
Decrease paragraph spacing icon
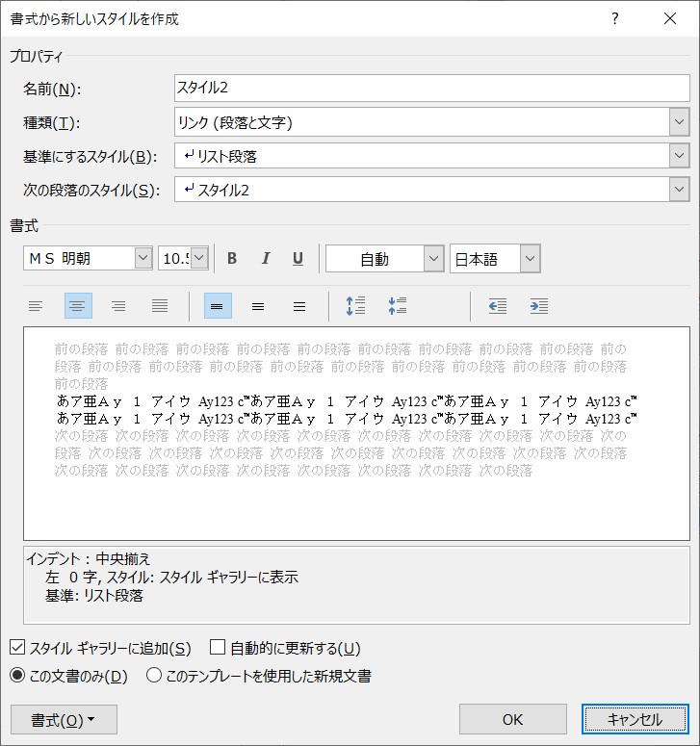tap(398, 305)
